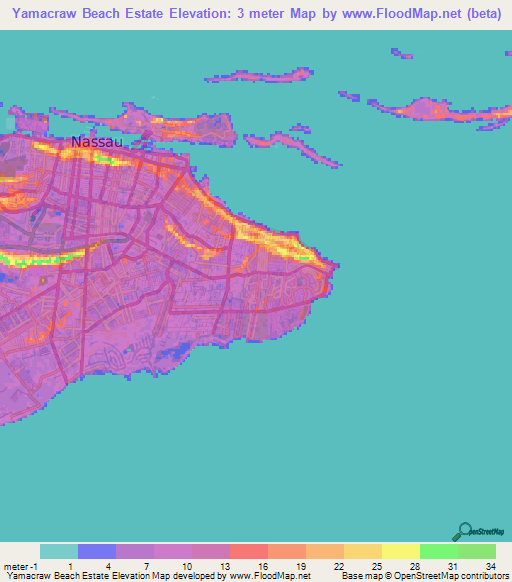Click the Yamacraw Beach Estate Elevation title
This screenshot has width=512, height=582.
(x=257, y=14)
